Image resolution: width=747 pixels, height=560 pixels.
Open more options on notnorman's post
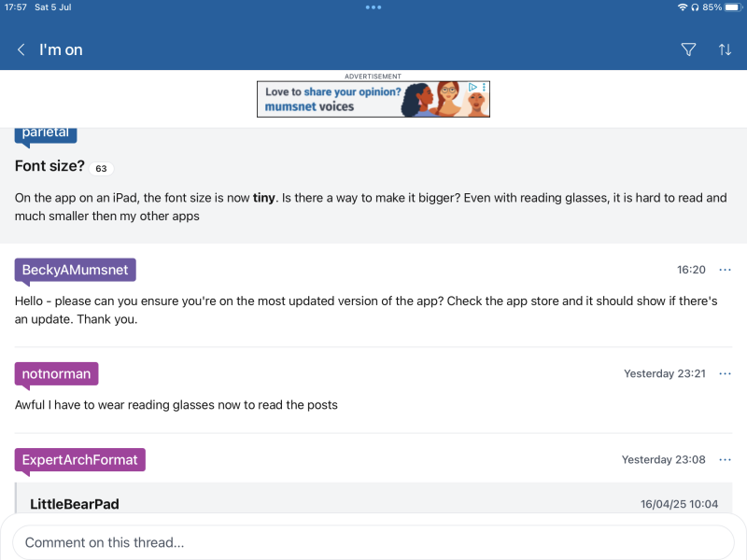725,373
